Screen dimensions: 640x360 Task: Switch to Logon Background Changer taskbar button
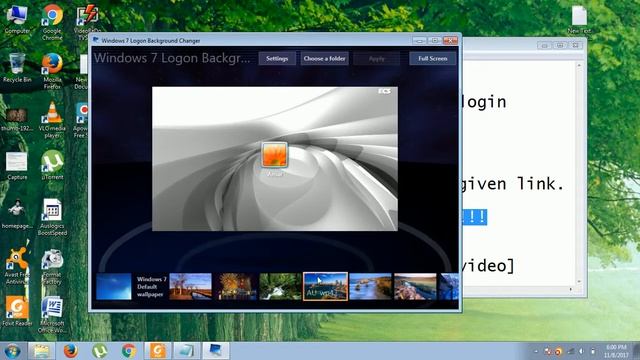pos(216,351)
